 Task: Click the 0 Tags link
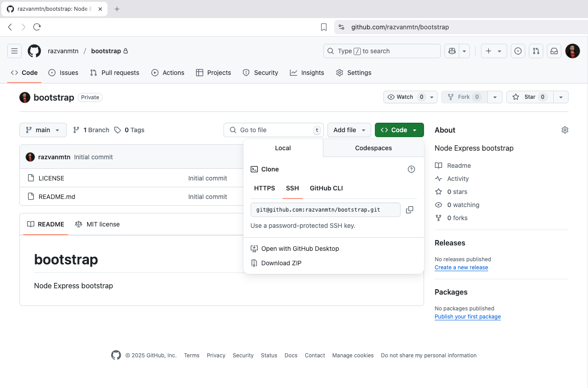[129, 130]
